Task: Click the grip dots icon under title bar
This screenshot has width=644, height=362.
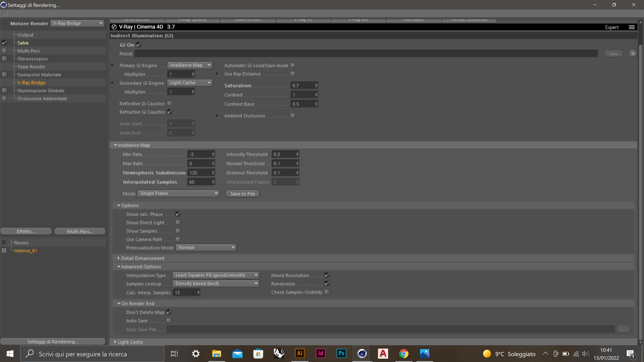Action: 5,13
